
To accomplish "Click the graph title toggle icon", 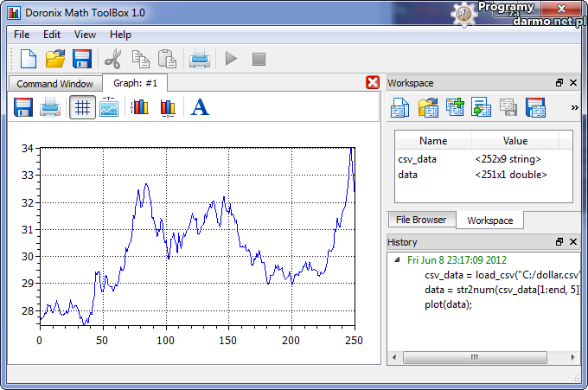I will pyautogui.click(x=109, y=107).
